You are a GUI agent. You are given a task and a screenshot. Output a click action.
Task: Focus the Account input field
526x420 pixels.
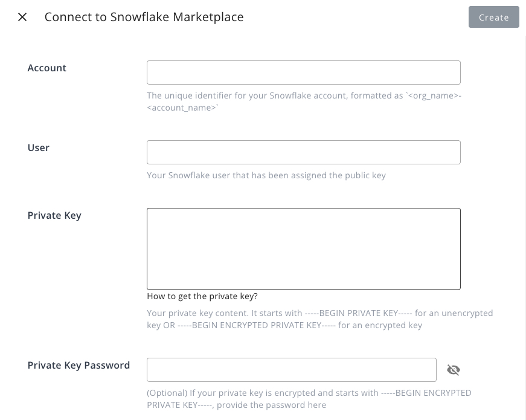point(303,73)
